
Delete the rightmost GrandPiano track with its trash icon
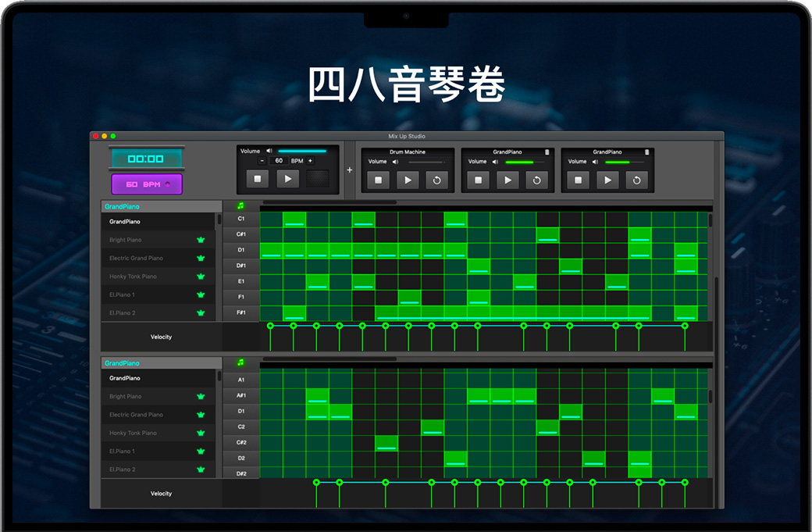[647, 152]
